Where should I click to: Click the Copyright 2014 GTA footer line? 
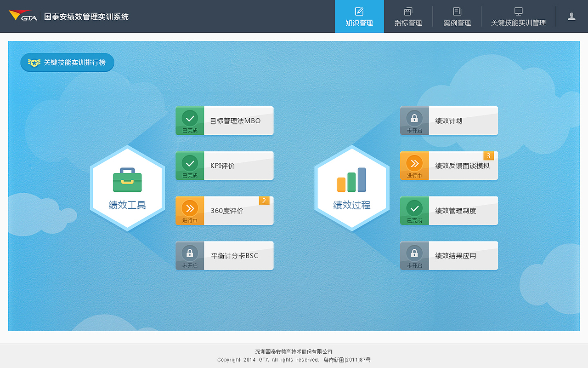click(x=294, y=360)
